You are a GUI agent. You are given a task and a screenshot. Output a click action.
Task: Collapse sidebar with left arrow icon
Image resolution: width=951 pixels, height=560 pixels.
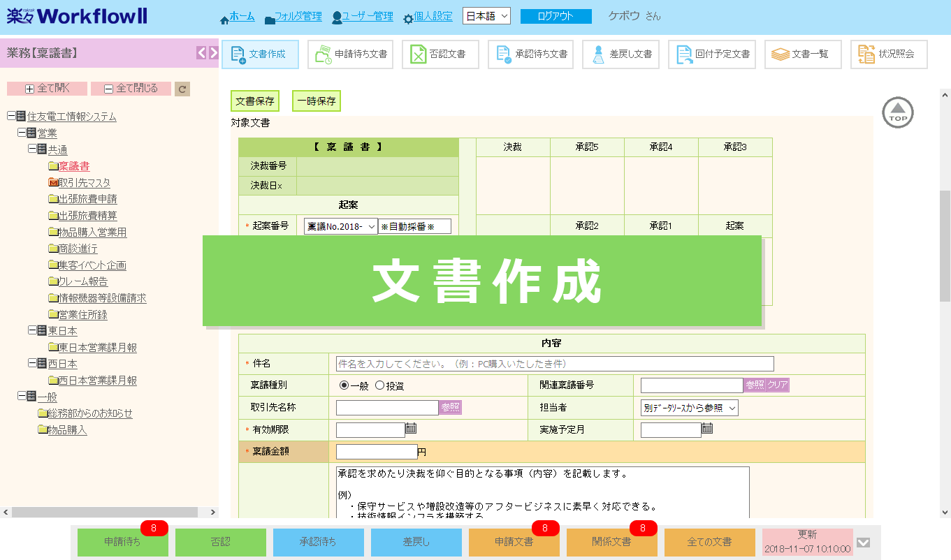[x=201, y=52]
